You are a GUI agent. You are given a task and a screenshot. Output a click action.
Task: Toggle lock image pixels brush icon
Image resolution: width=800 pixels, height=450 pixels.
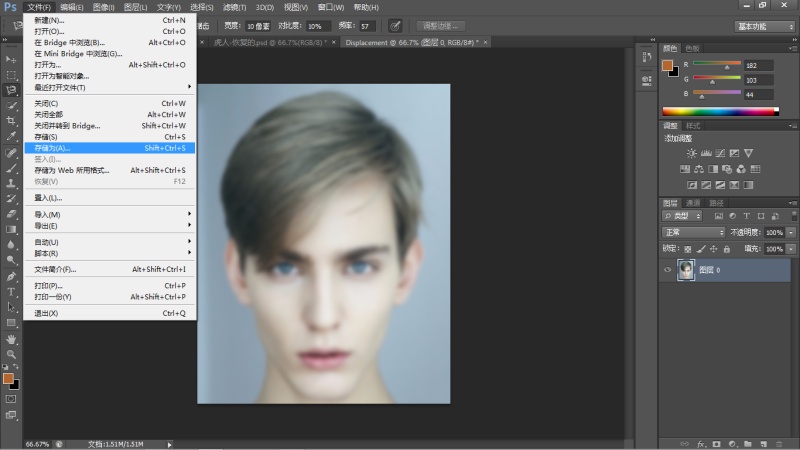click(701, 249)
